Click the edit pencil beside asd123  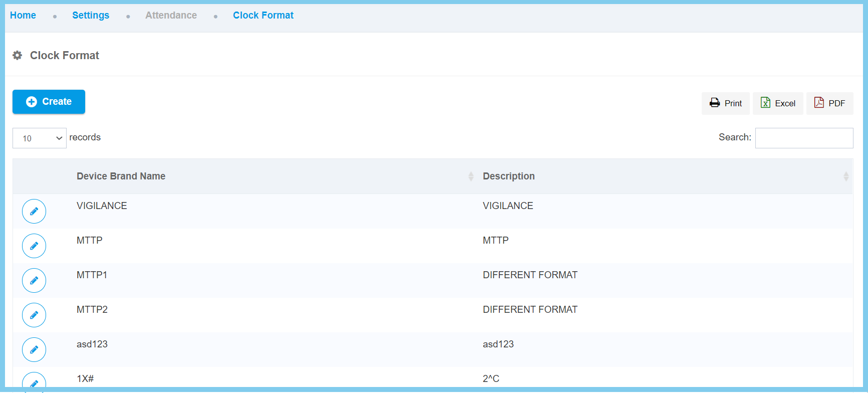tap(34, 350)
